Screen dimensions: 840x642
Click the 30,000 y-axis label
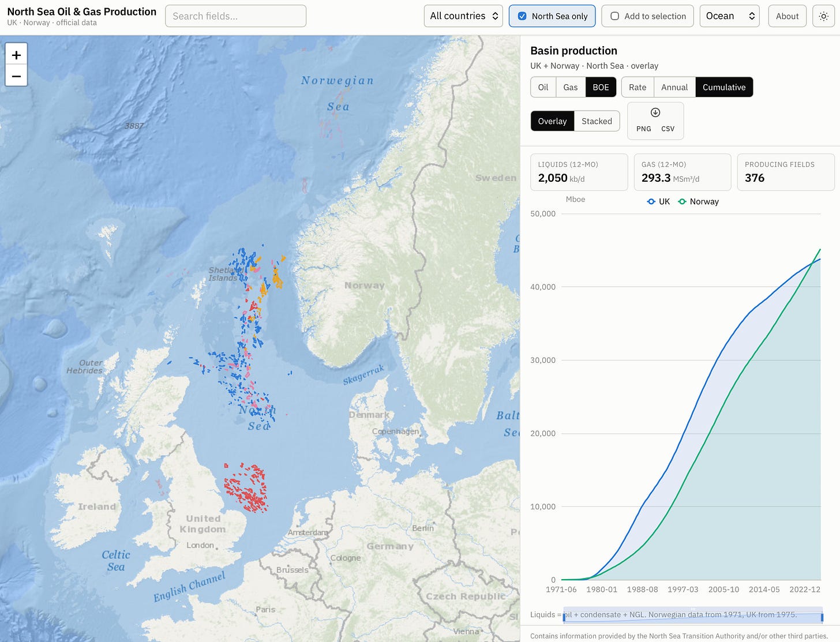point(543,360)
